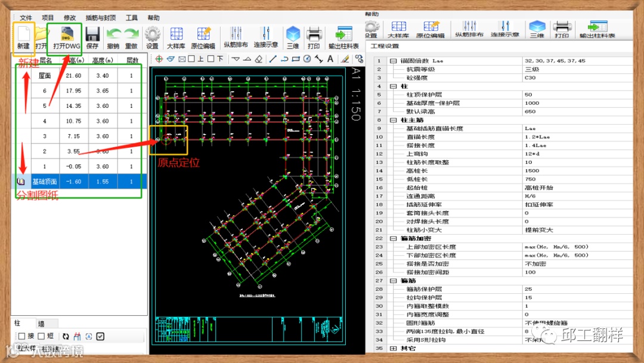Click the 高度(m) column header
644x363 pixels.
103,60
